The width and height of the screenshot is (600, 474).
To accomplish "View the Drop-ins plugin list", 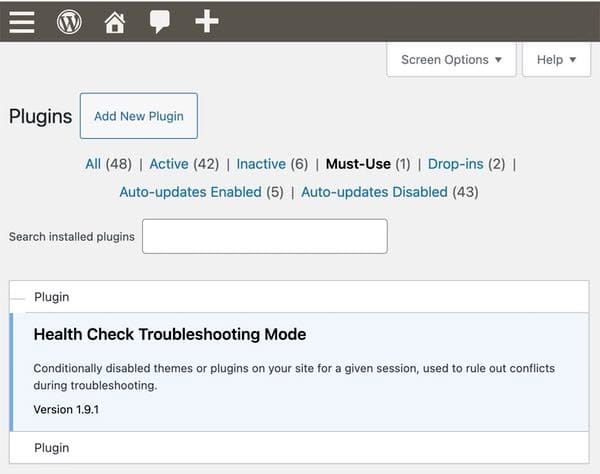I will pyautogui.click(x=455, y=164).
